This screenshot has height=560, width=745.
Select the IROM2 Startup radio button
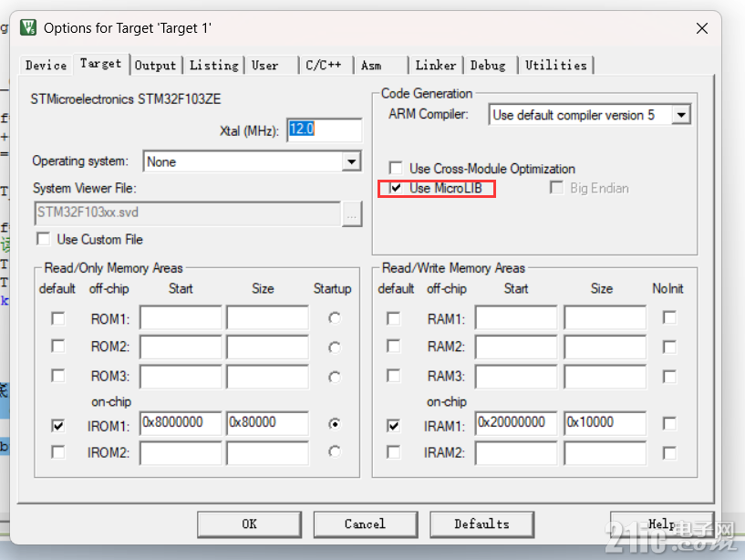pyautogui.click(x=335, y=451)
